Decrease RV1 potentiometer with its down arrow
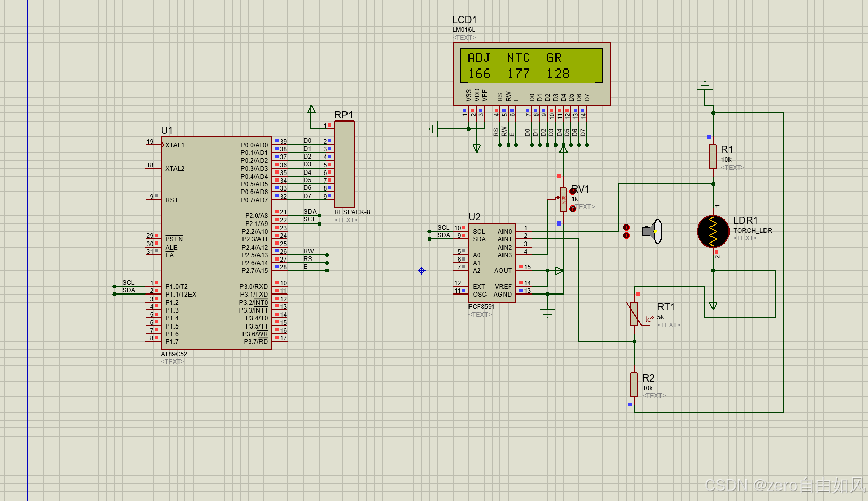The height and width of the screenshot is (501, 868). [x=572, y=209]
